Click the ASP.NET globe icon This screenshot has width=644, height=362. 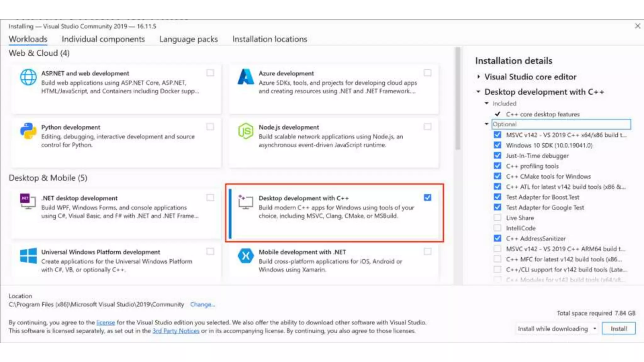coord(28,77)
